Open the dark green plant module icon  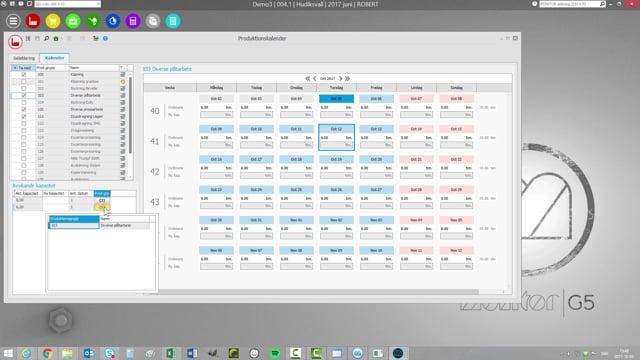pos(93,21)
